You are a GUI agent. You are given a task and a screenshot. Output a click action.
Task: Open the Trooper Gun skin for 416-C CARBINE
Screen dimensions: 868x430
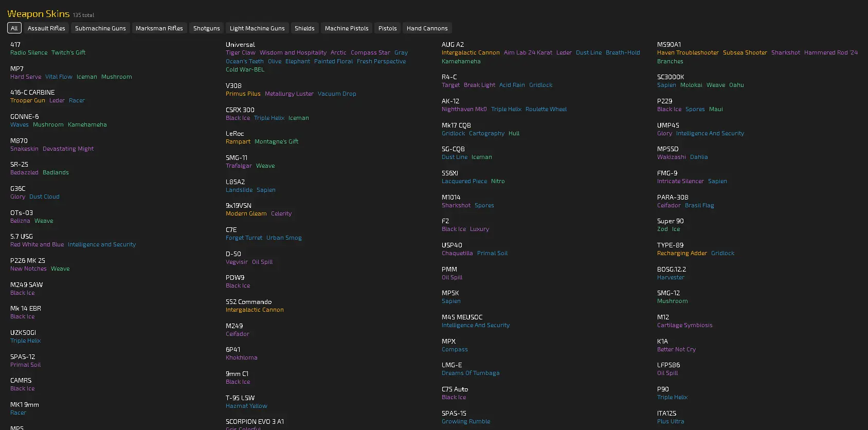pyautogui.click(x=28, y=100)
